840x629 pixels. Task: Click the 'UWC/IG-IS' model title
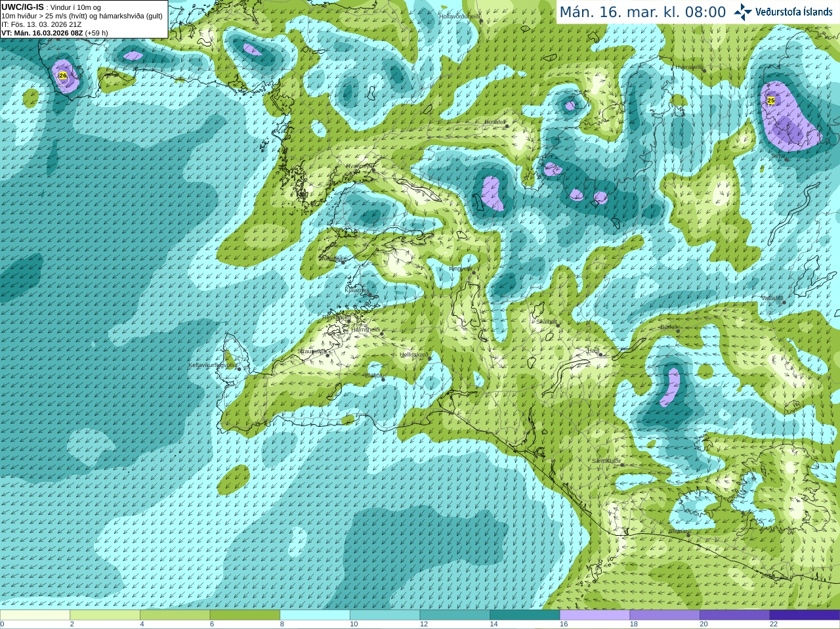tap(23, 7)
